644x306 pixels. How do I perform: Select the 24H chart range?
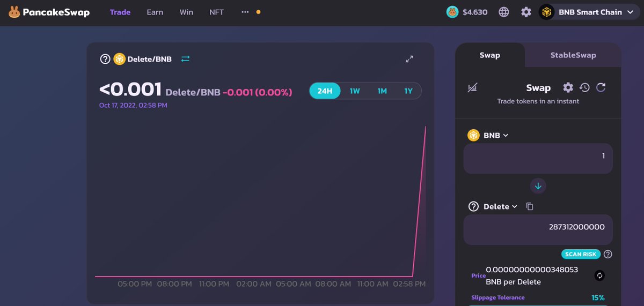click(x=325, y=91)
